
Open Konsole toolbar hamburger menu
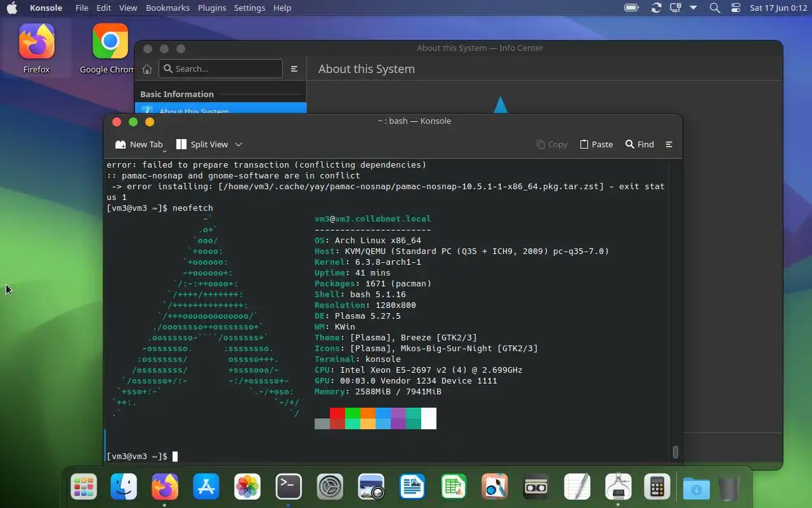point(669,144)
